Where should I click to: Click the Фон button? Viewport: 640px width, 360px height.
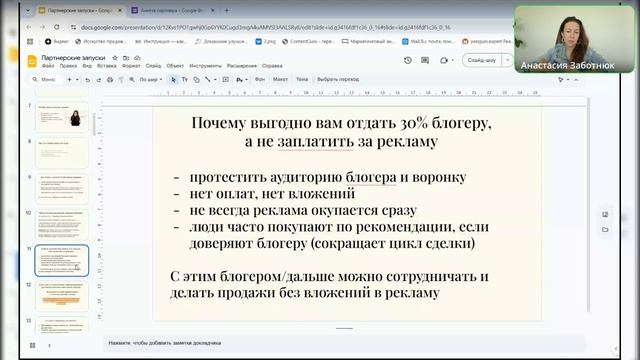pyautogui.click(x=260, y=79)
